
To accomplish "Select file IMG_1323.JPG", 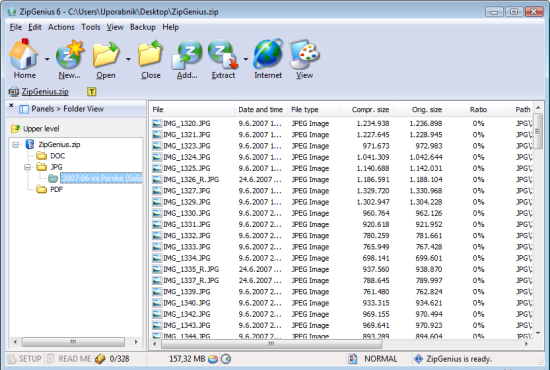I will (x=187, y=146).
